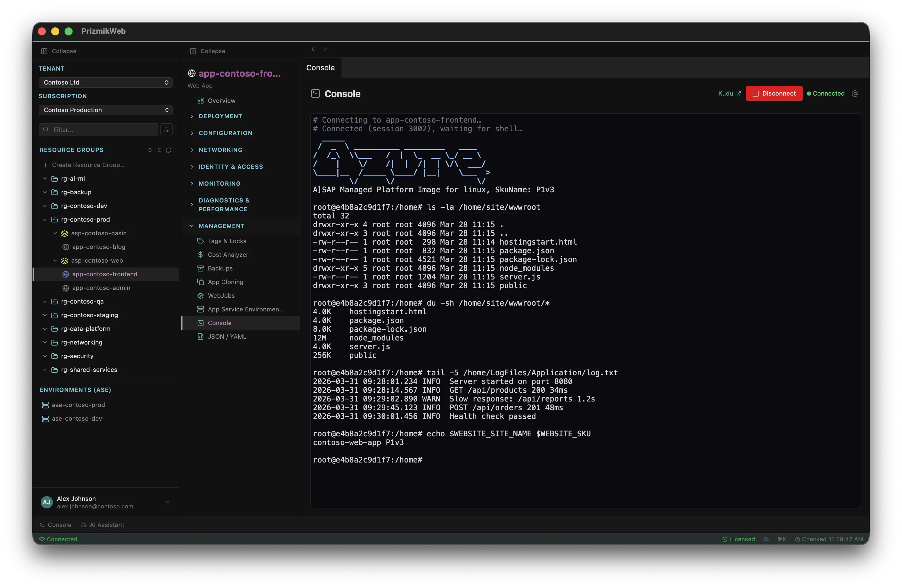The image size is (902, 588).
Task: Click the @ mention icon in Console header
Action: click(855, 94)
